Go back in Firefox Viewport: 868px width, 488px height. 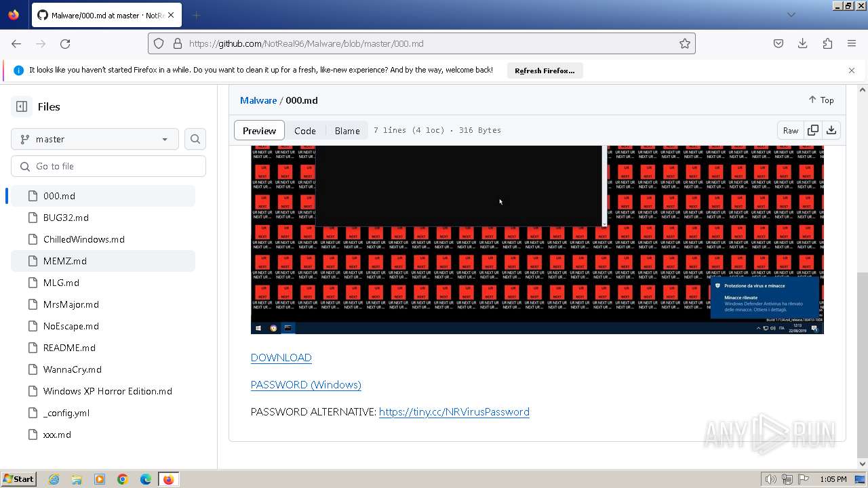coord(16,43)
